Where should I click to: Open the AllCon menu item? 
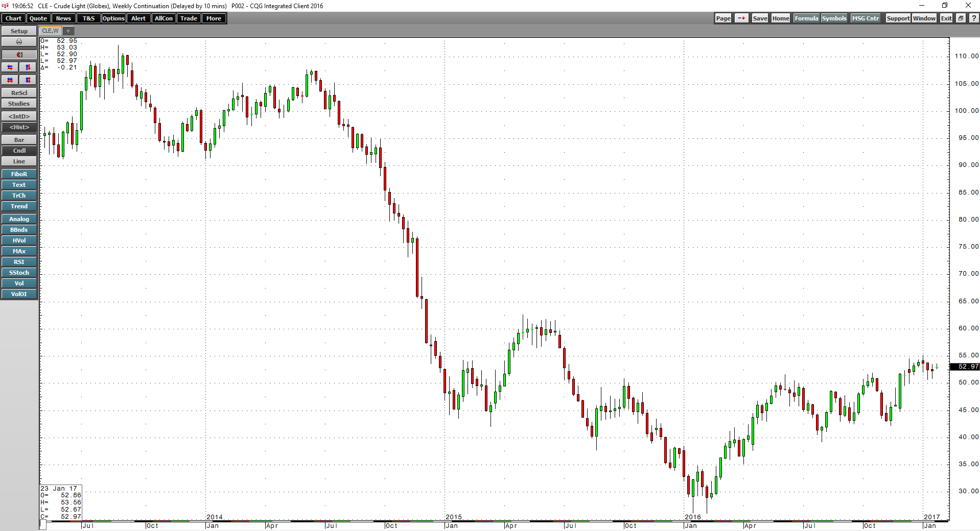click(x=164, y=18)
